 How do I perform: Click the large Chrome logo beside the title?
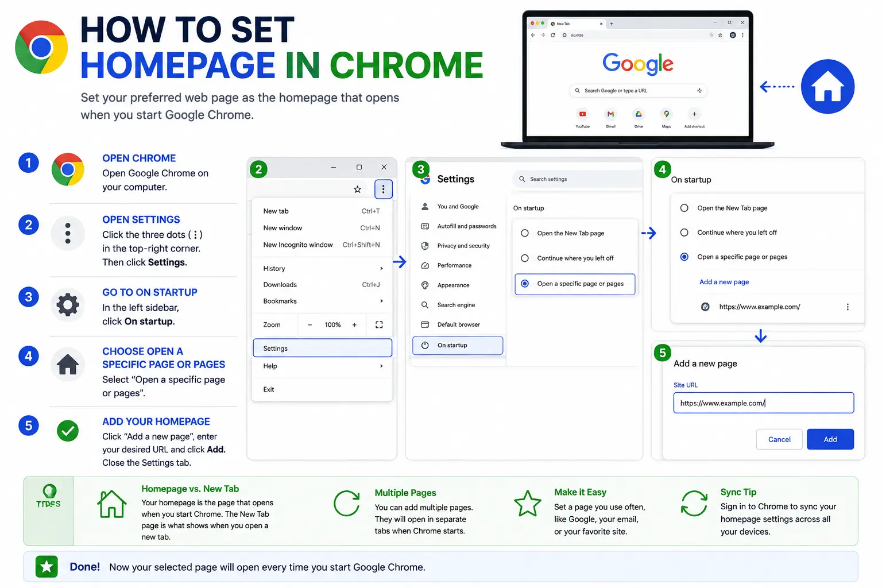pos(41,47)
